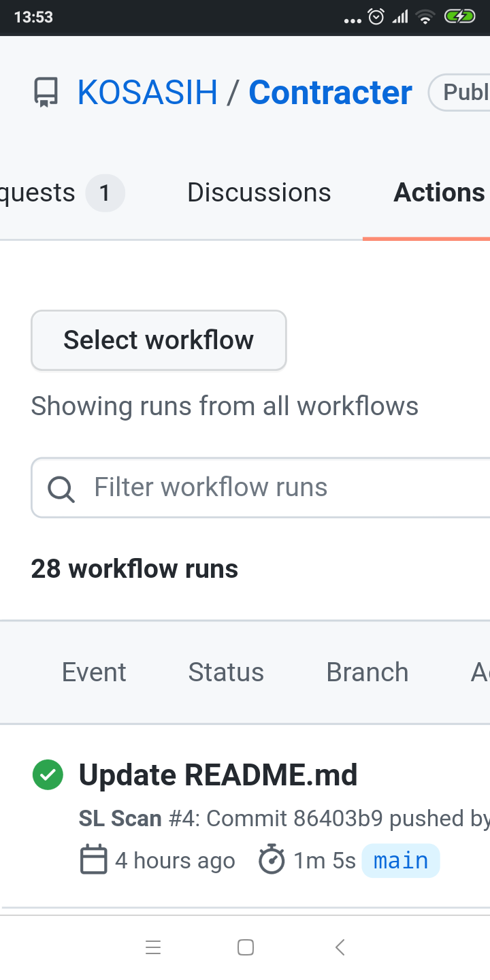
Task: Expand the Event filter
Action: [94, 672]
